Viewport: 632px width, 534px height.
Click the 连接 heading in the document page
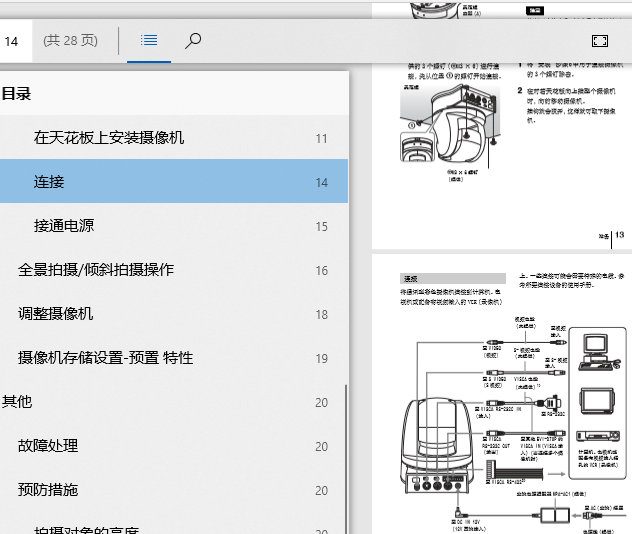(409, 279)
